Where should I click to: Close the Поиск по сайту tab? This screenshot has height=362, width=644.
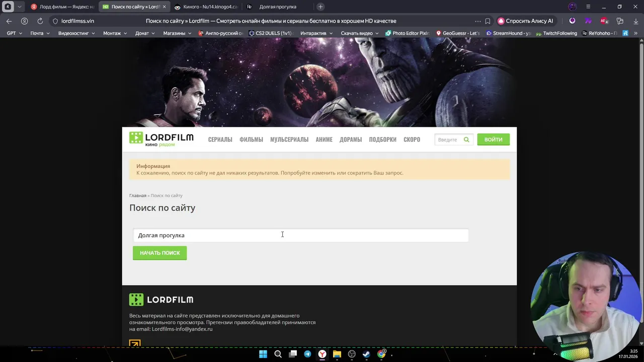(x=164, y=7)
